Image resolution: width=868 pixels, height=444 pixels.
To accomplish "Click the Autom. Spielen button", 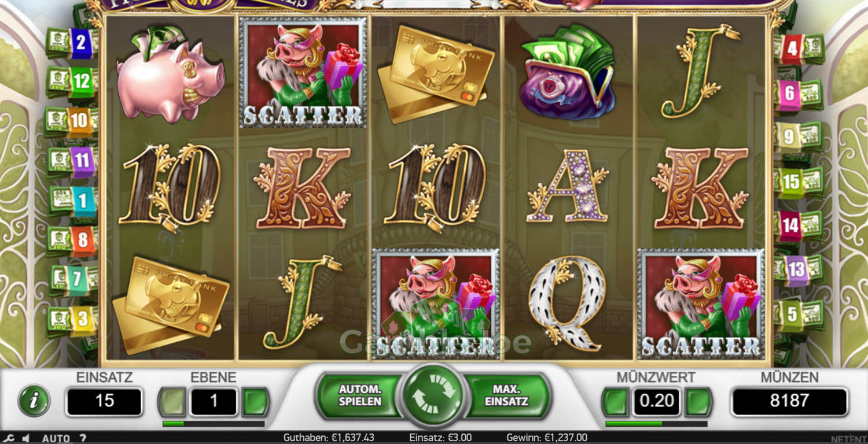I will pos(360,395).
